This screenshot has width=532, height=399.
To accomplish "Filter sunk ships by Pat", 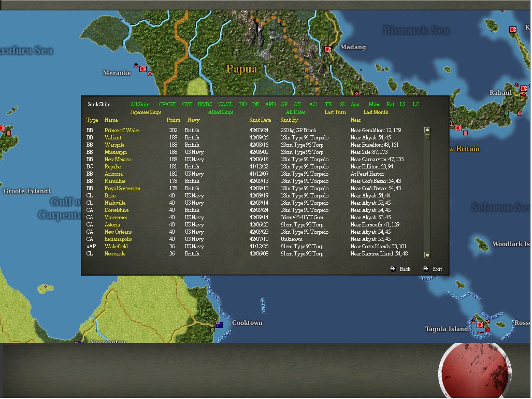I will 391,104.
